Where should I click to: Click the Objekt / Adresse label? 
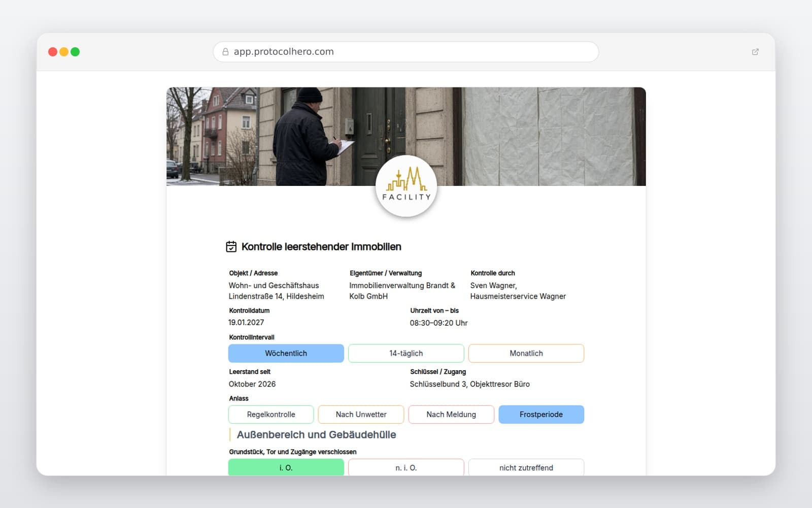pyautogui.click(x=253, y=273)
